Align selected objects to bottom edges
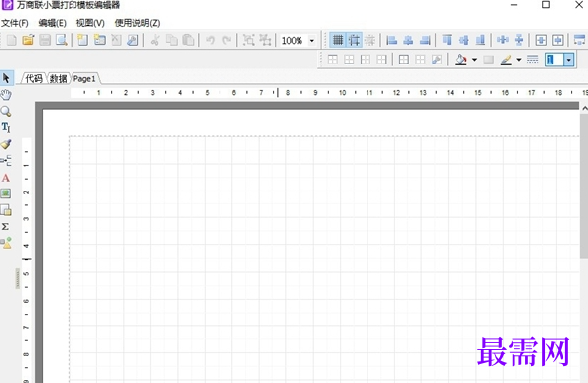 (480, 40)
